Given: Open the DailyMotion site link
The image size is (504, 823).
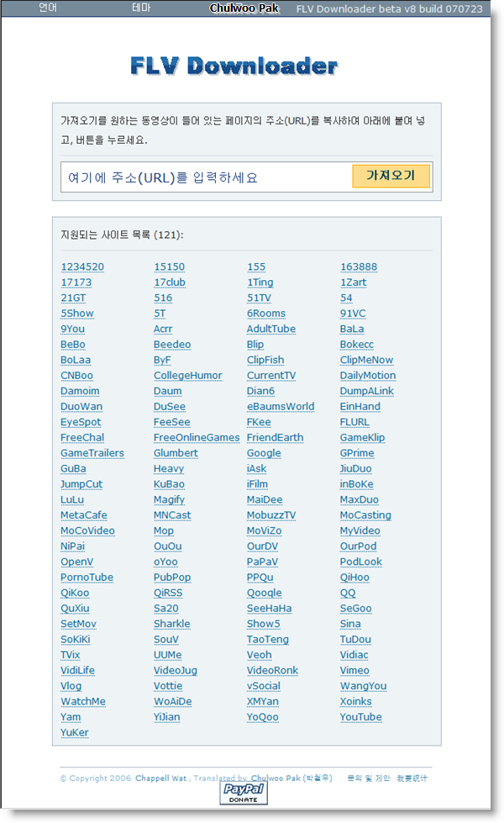Looking at the screenshot, I should click(x=368, y=375).
